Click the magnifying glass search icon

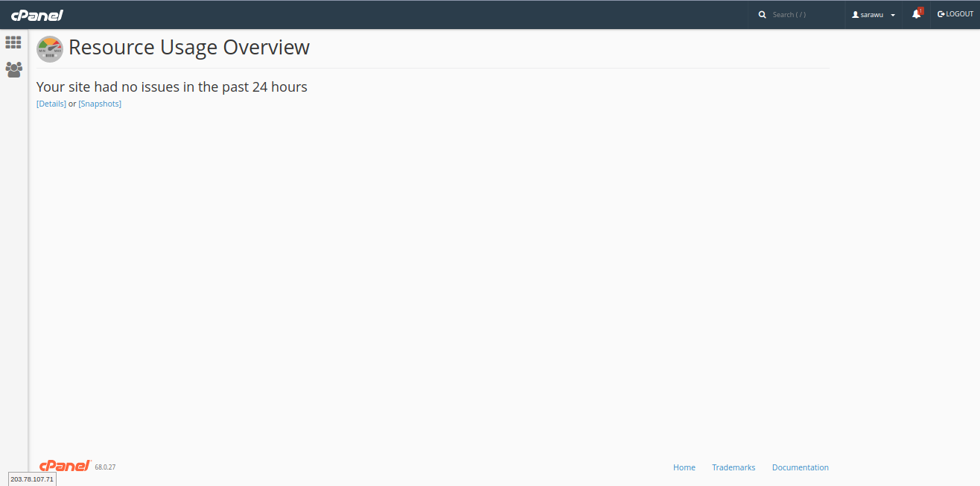(x=762, y=15)
